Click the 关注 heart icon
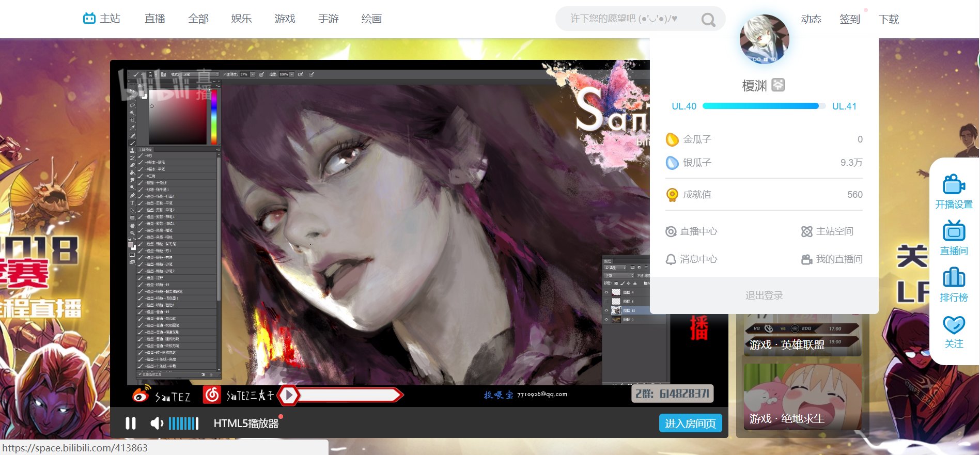This screenshot has width=980, height=455. 954,325
